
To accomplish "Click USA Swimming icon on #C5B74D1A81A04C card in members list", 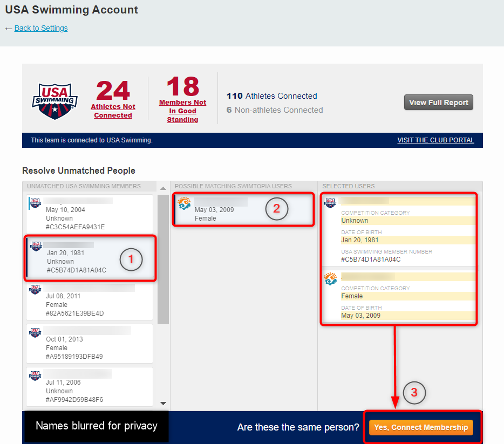I will 36,246.
